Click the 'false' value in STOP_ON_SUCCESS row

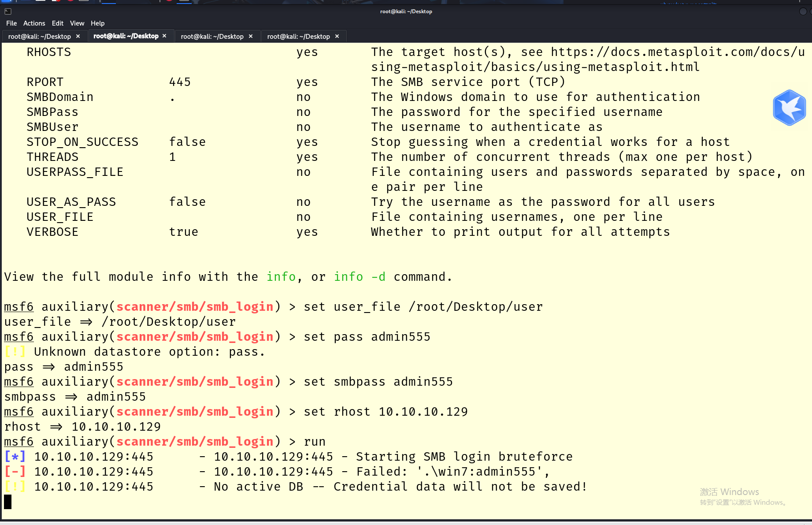pyautogui.click(x=187, y=142)
